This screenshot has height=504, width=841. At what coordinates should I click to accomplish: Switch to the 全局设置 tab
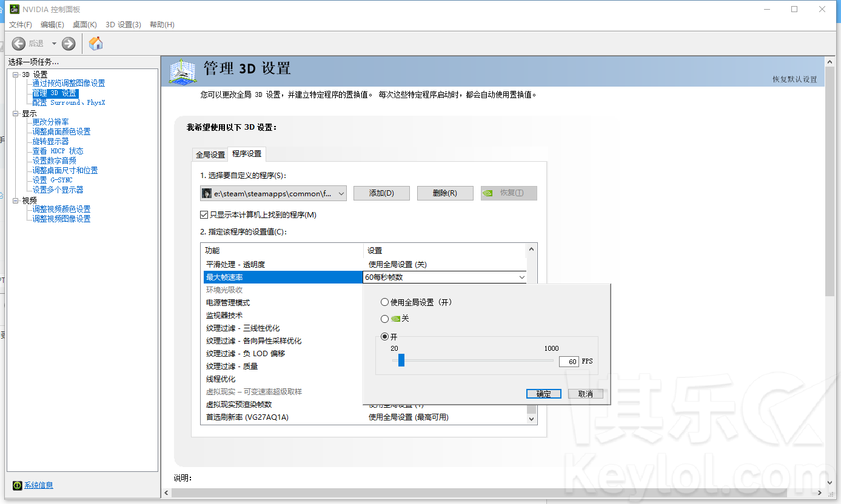(x=210, y=154)
